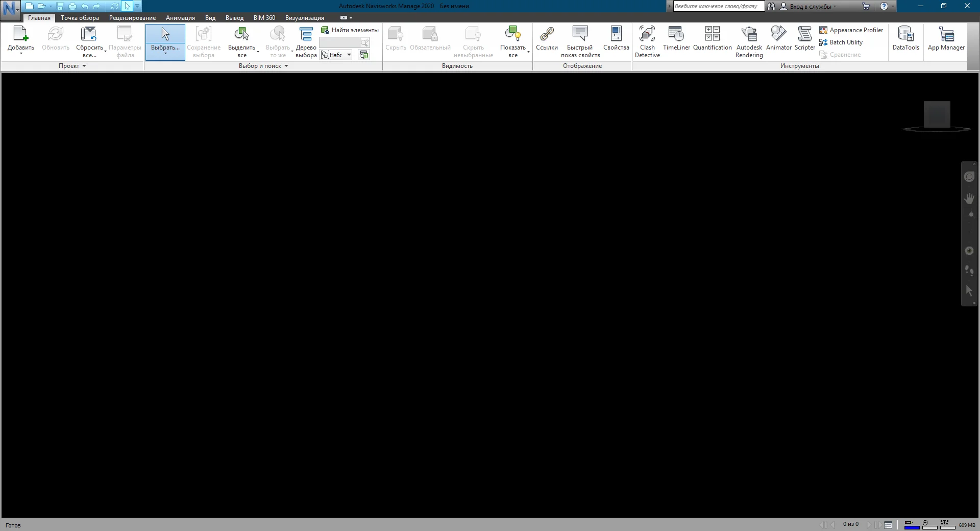Click Найти элементы button
This screenshot has width=980, height=531.
pos(350,30)
